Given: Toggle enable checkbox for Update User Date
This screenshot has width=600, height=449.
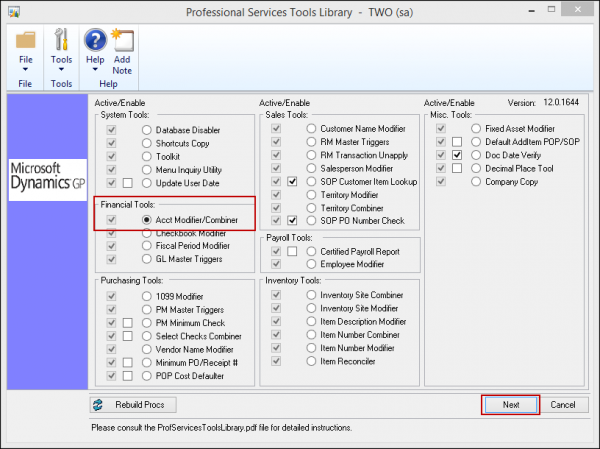Looking at the screenshot, I should point(128,183).
